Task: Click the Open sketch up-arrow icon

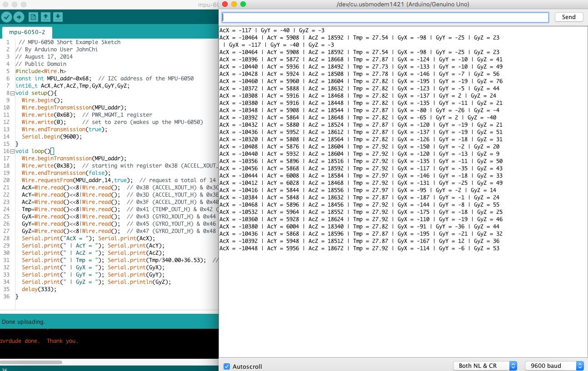Action: click(45, 17)
